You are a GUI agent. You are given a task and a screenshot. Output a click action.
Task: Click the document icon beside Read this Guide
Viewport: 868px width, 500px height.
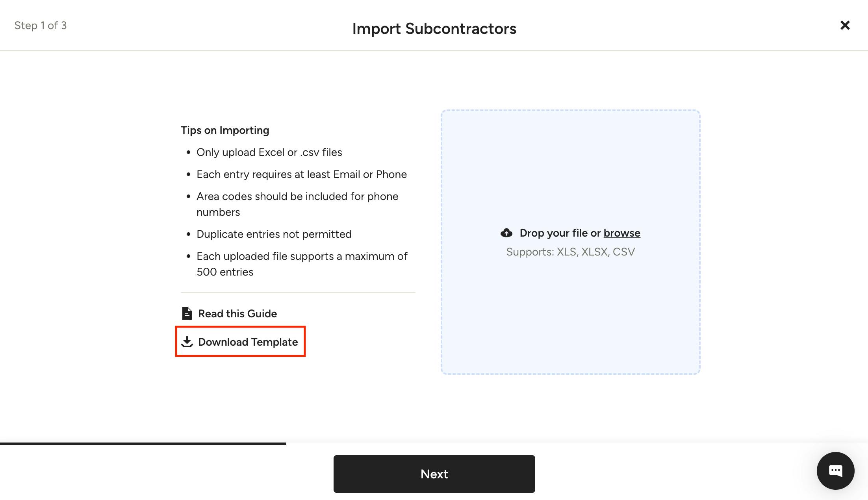click(187, 313)
